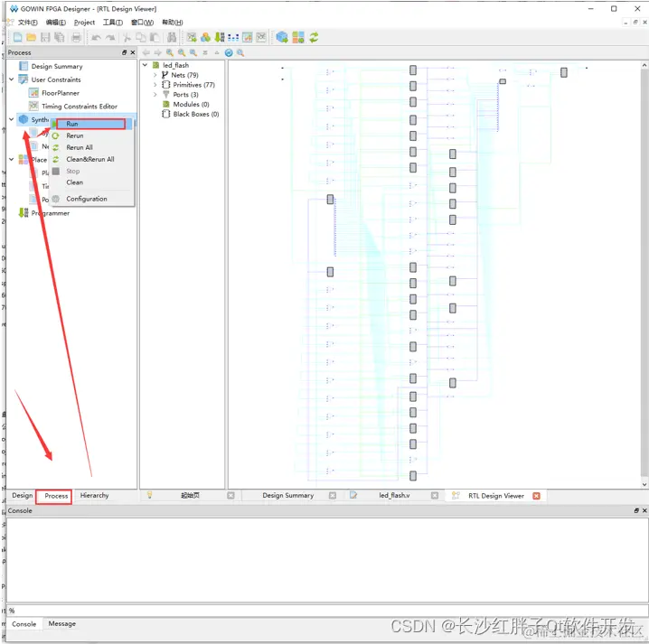Expand the Nets (79) node
Viewport: 649px width, 644px height.
click(155, 75)
